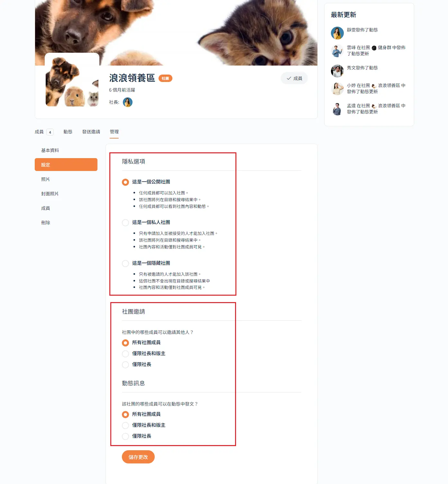Click the group leader avatar next to 社長
Screen dimensions: 448x484
[128, 102]
